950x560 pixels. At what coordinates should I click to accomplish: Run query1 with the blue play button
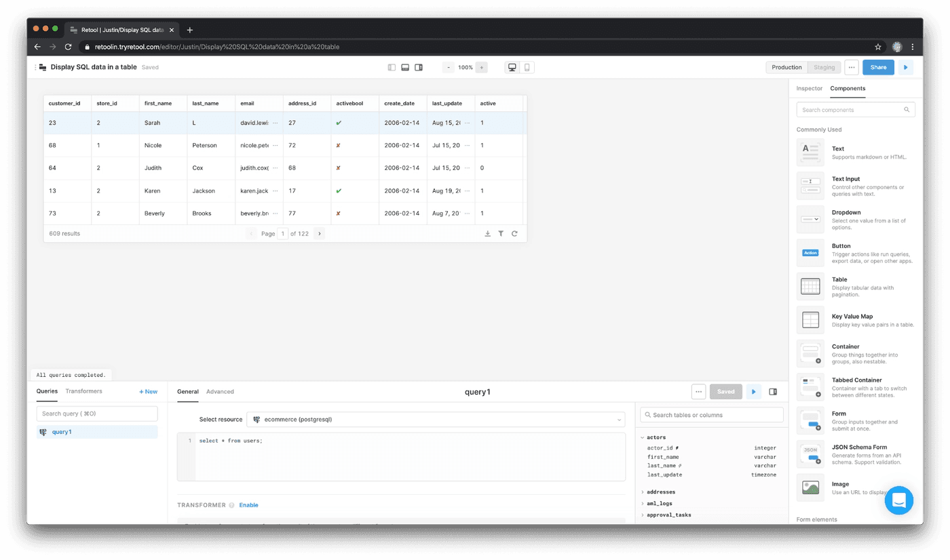point(753,392)
